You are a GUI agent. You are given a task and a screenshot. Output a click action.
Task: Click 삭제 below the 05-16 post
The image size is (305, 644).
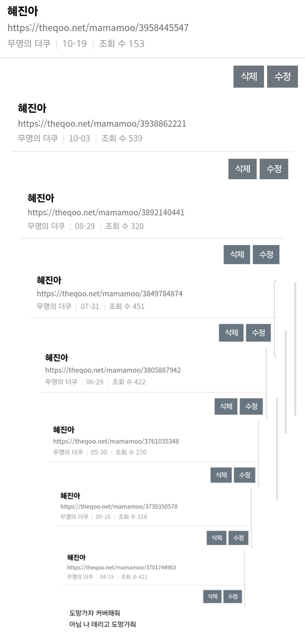(x=217, y=538)
